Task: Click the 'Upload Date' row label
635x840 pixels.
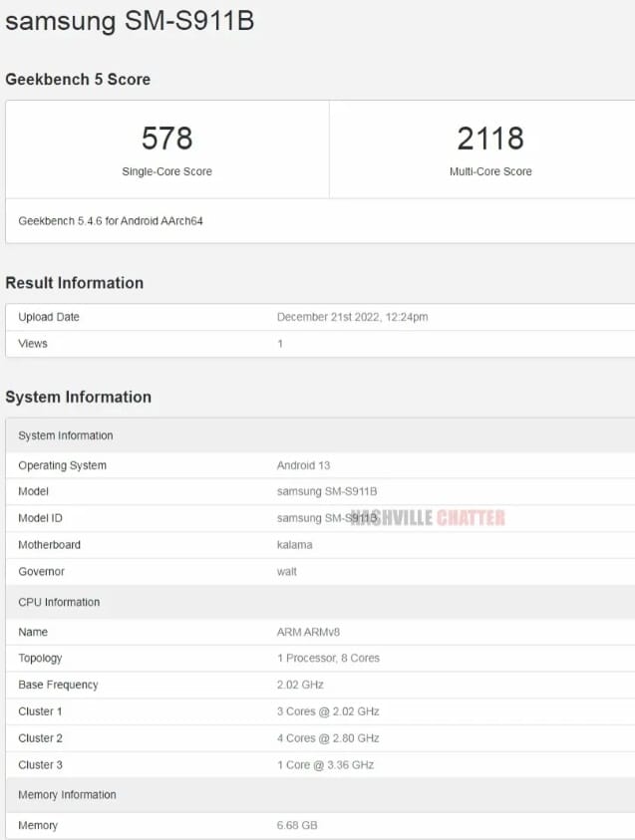Action: coord(49,317)
